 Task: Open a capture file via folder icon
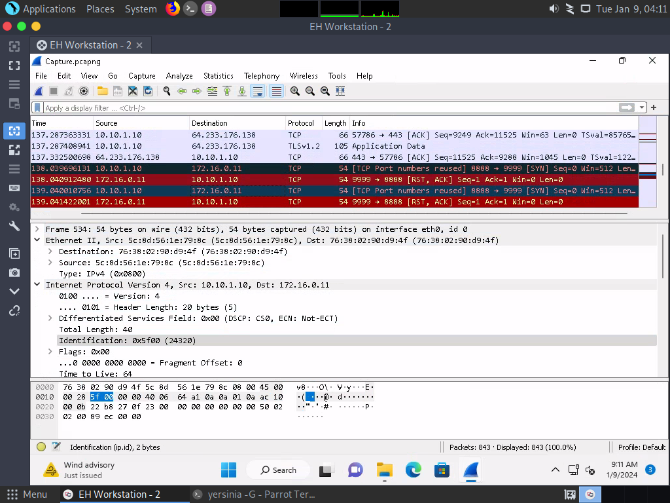click(x=102, y=91)
